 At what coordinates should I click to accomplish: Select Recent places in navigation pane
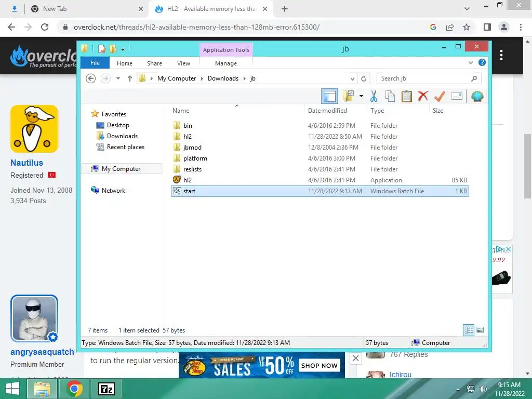[x=126, y=147]
